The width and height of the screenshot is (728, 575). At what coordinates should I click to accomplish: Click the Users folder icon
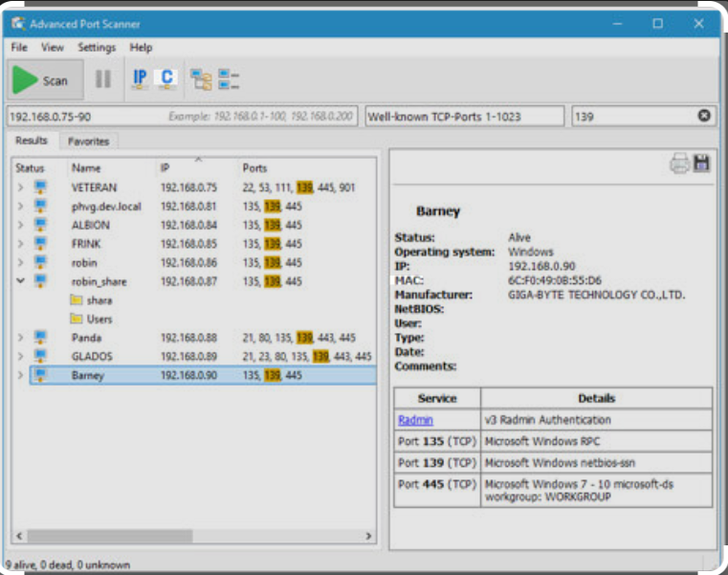click(77, 319)
